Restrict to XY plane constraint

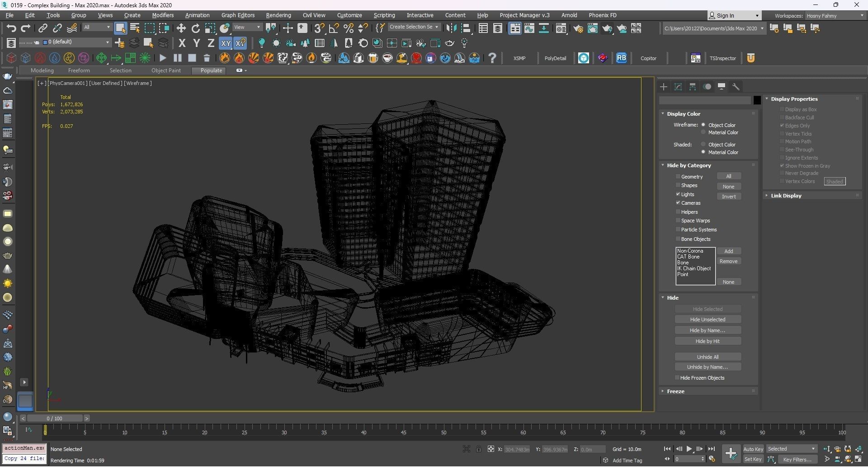226,43
